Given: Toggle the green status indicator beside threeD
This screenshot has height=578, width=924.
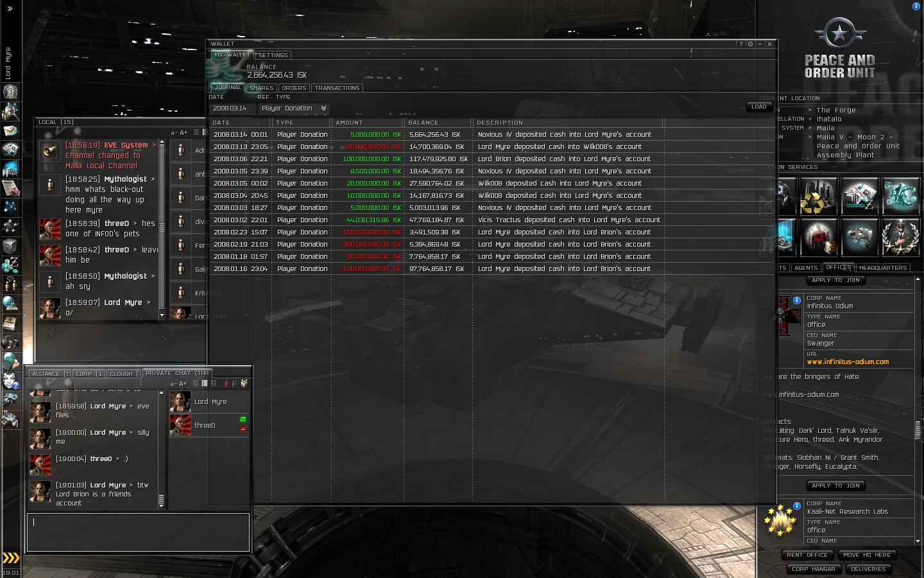Looking at the screenshot, I should click(x=243, y=419).
